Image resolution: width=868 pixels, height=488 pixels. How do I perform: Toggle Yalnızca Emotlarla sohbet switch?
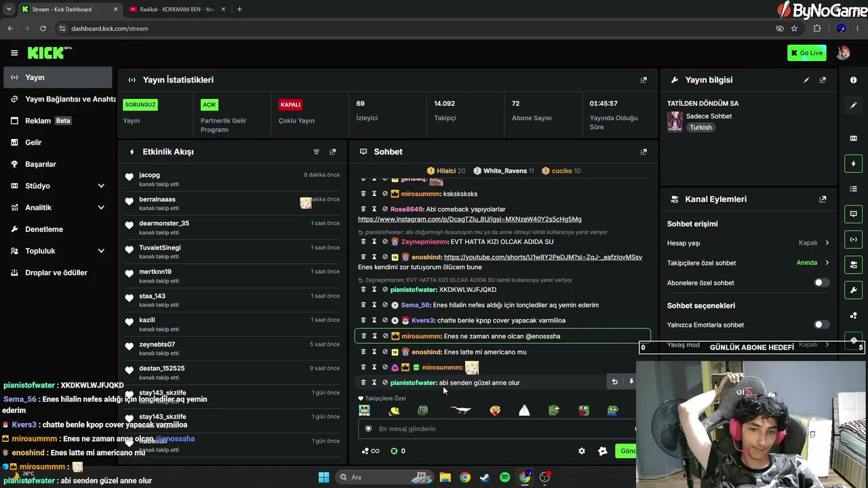821,325
